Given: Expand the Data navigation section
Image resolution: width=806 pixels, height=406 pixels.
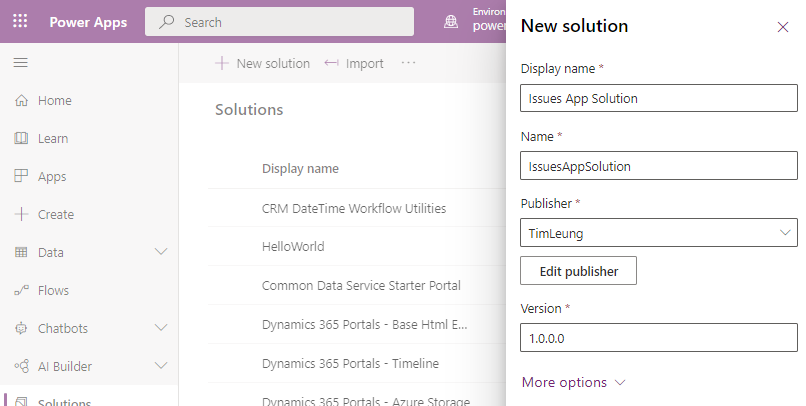Looking at the screenshot, I should click(161, 252).
